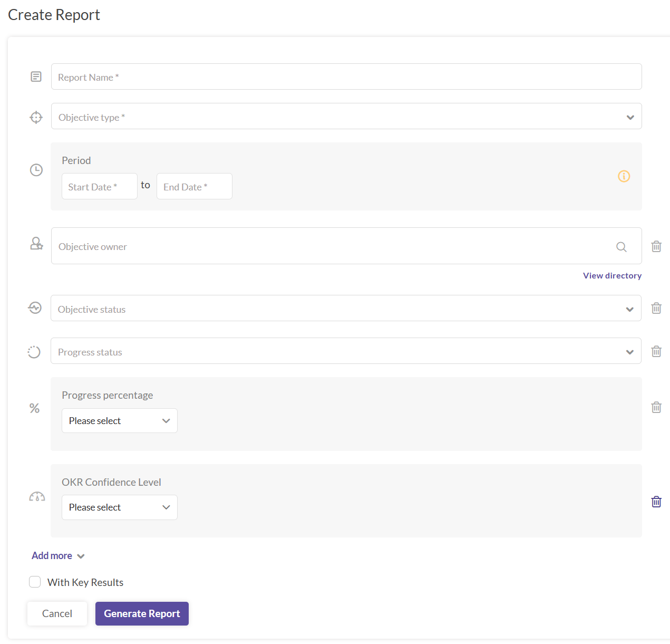Click the percent sign icon
This screenshot has width=670, height=644.
coord(35,408)
